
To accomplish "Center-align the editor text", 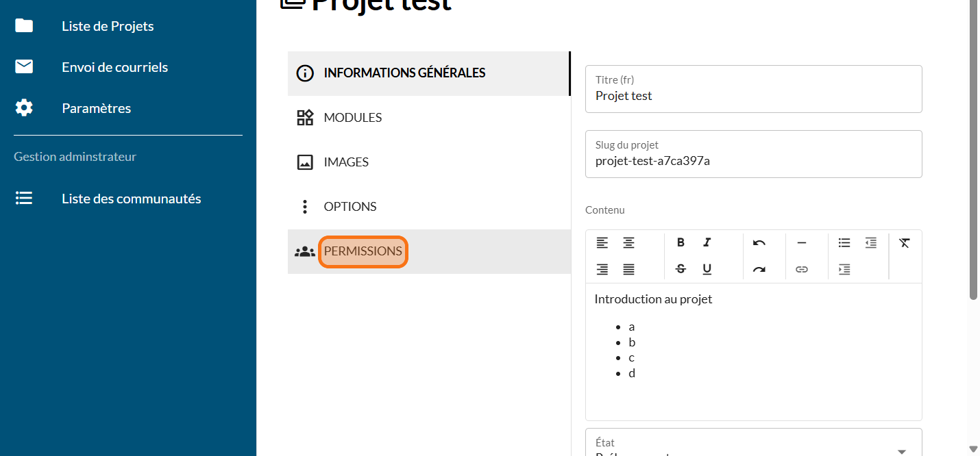I will pos(628,242).
